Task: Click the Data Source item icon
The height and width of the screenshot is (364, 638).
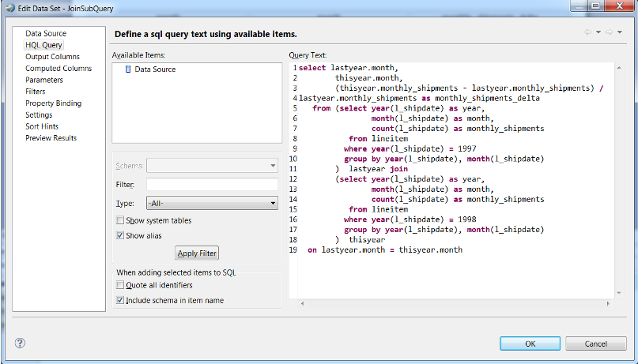Action: [128, 69]
